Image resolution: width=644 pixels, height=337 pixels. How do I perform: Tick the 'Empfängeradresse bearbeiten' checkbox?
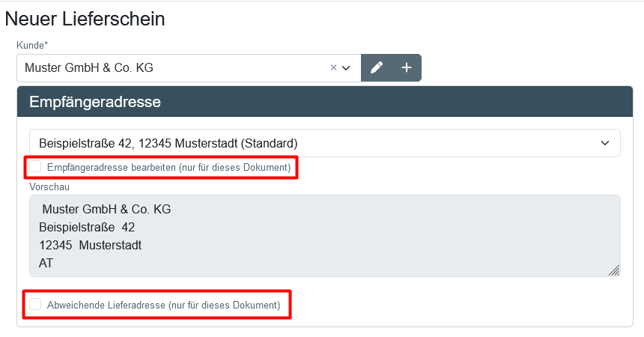pos(35,167)
